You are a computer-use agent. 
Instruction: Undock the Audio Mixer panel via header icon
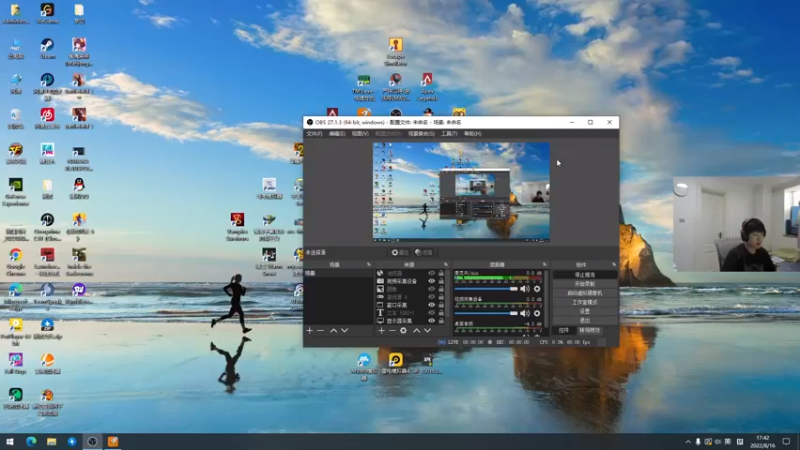544,264
